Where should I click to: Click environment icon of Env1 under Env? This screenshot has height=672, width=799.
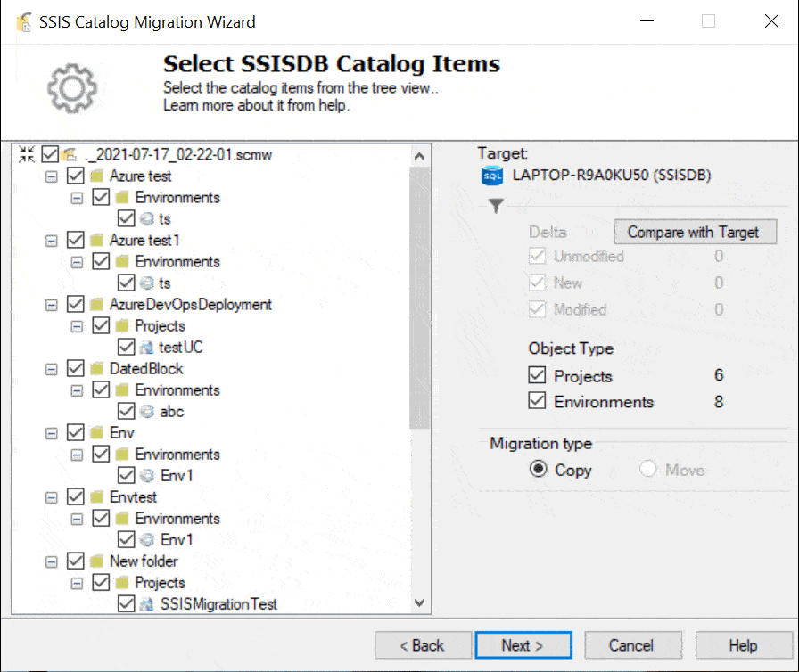point(147,476)
